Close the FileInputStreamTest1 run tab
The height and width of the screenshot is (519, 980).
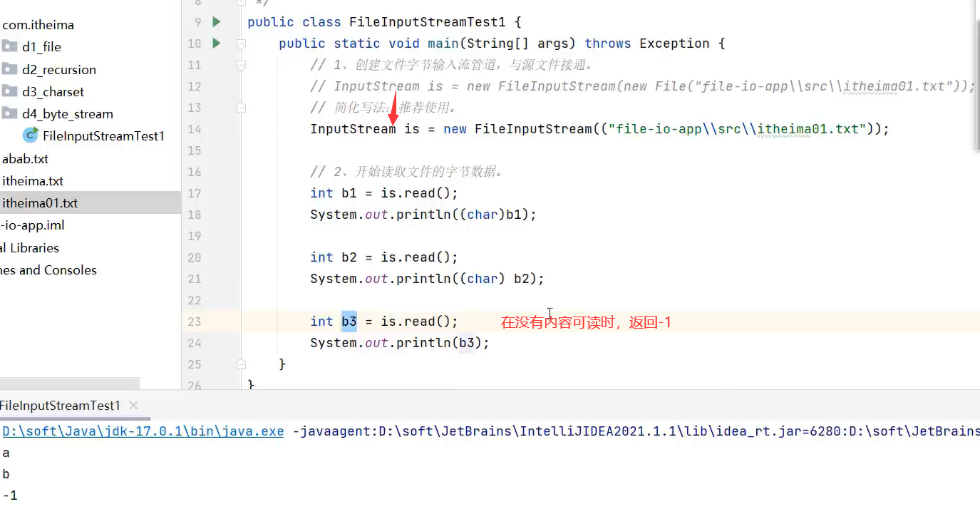[x=133, y=406]
